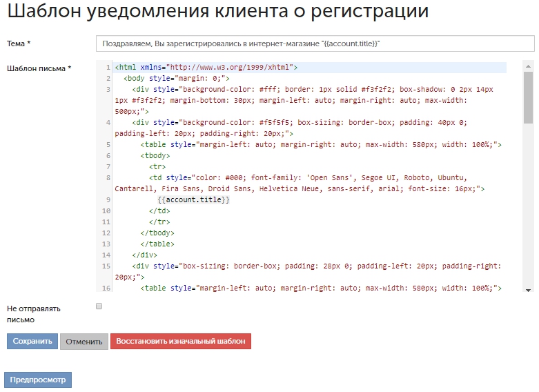Screen dimensions: 539x392
Task: Click the Тема field label
Action: click(x=19, y=43)
